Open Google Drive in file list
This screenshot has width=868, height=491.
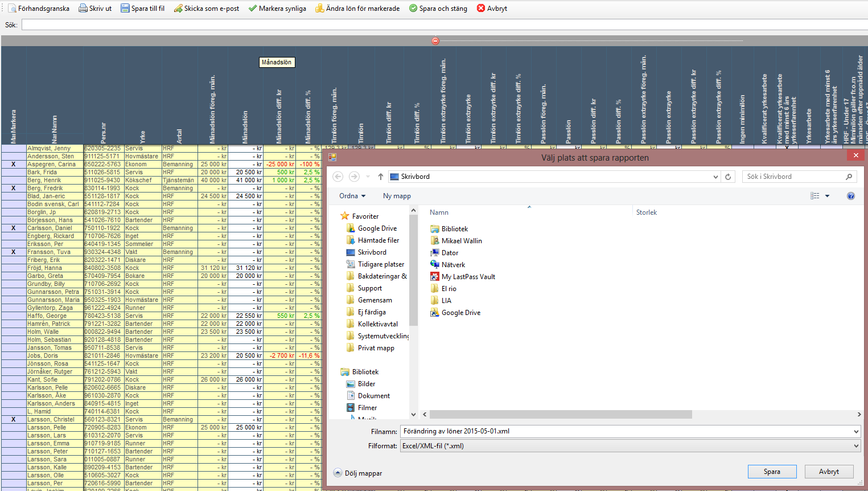tap(455, 313)
